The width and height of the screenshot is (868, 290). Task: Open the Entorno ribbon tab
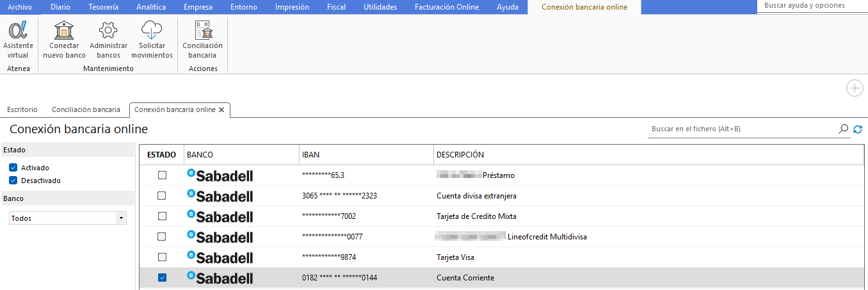coord(244,7)
